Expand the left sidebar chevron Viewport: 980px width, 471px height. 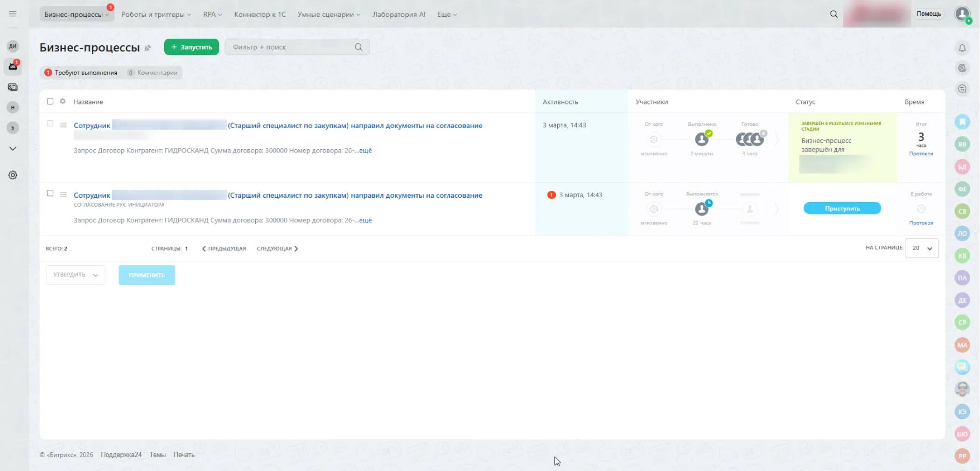pos(13,148)
